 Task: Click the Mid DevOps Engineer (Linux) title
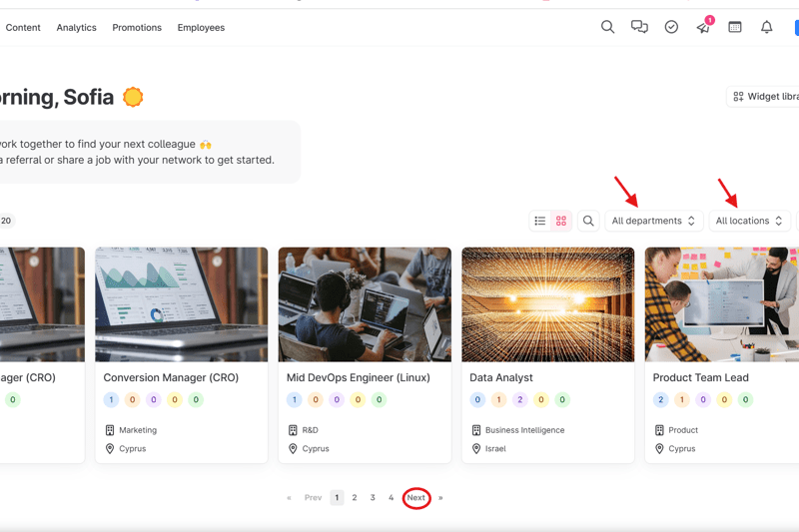coord(359,377)
